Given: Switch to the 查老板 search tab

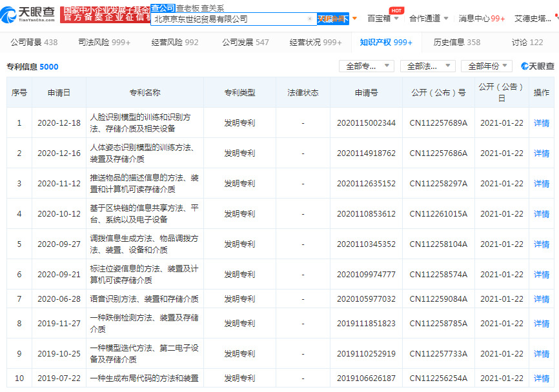Looking at the screenshot, I should (x=188, y=8).
